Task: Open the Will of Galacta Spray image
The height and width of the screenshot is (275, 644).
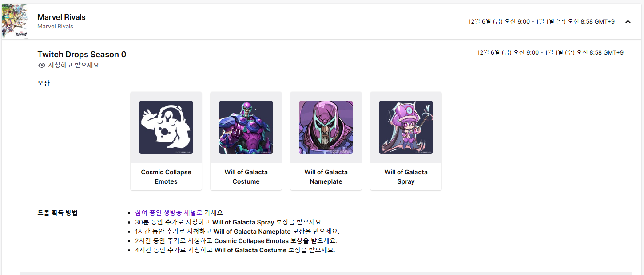Action: pyautogui.click(x=406, y=127)
